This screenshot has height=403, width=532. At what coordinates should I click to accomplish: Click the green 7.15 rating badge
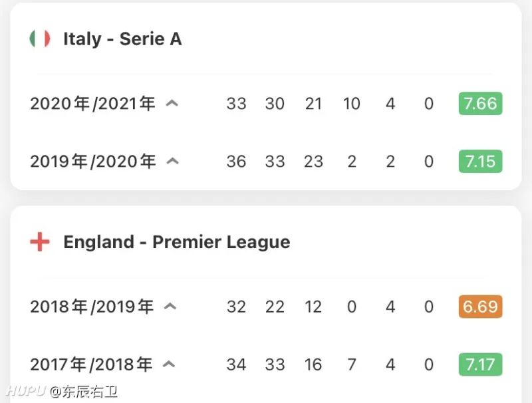pos(480,161)
